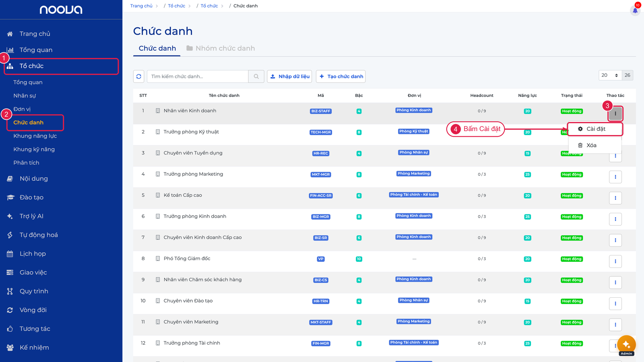Go to Lịch họp in sidebar
The height and width of the screenshot is (362, 644).
pos(33,254)
